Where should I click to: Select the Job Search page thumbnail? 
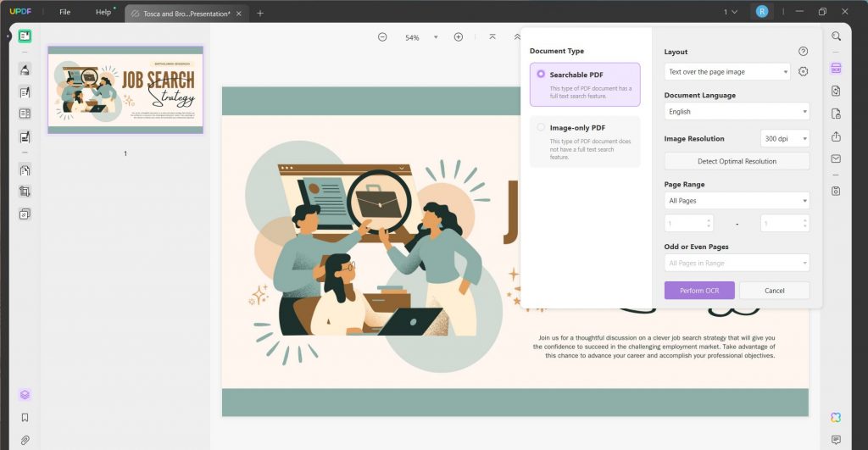pyautogui.click(x=125, y=90)
